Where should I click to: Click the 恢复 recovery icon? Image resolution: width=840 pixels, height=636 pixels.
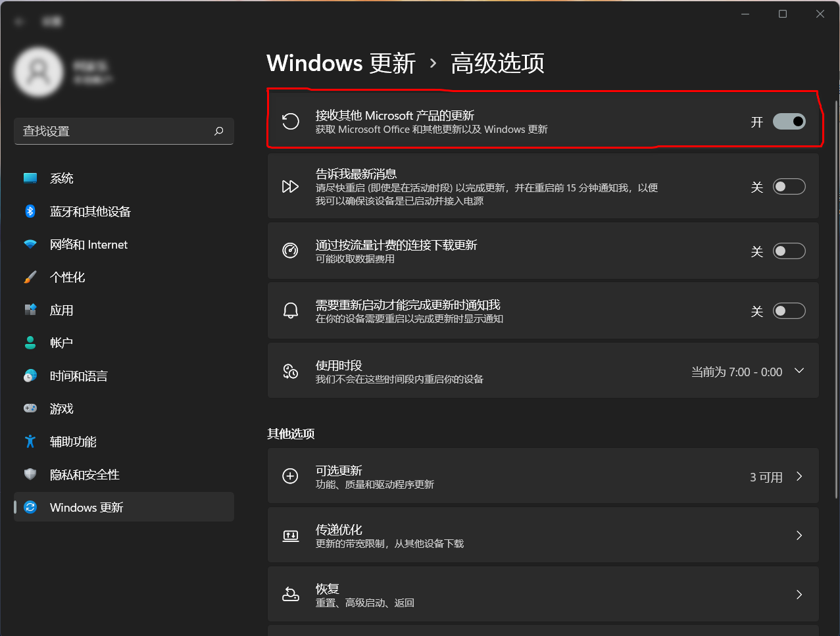(x=291, y=595)
